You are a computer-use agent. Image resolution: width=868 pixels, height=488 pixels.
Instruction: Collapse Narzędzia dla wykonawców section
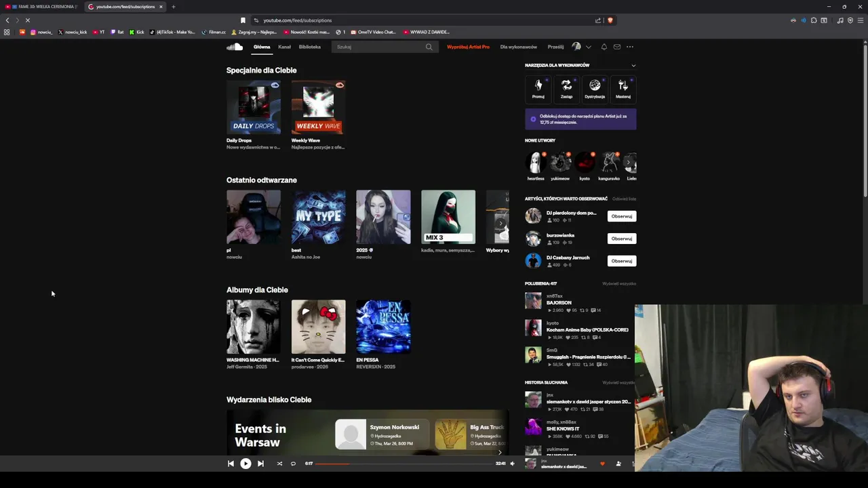click(x=633, y=65)
